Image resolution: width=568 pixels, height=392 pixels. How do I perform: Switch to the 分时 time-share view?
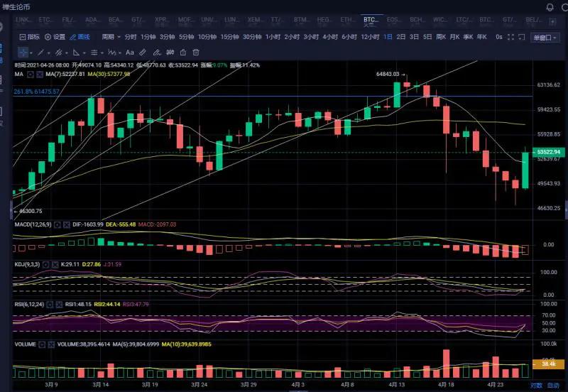point(131,37)
